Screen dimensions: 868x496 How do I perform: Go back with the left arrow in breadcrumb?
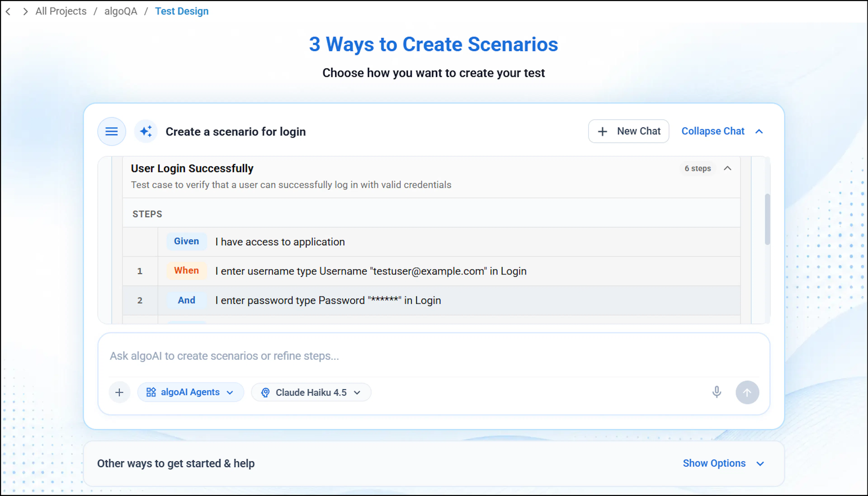coord(9,12)
